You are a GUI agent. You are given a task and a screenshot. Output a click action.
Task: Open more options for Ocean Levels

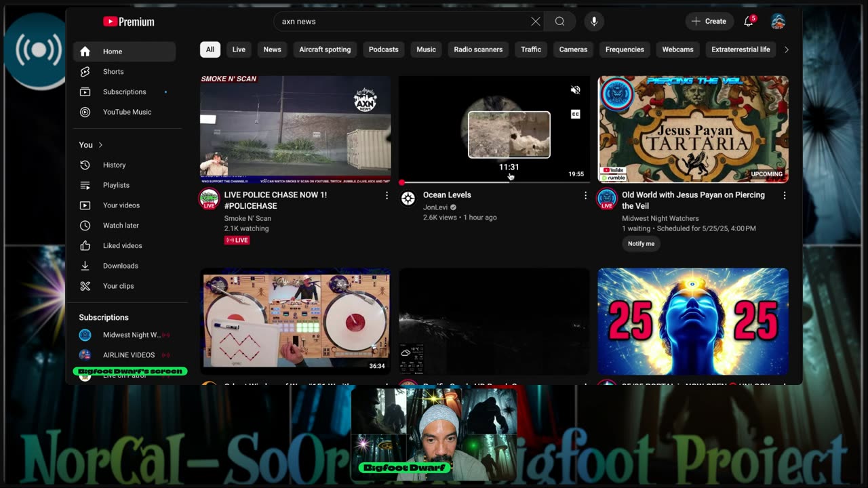(585, 195)
